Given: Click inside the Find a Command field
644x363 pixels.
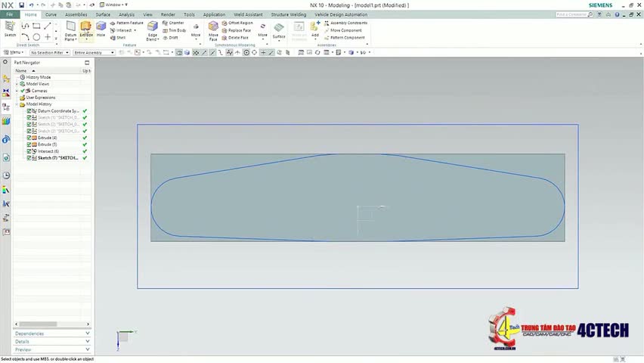Looking at the screenshot, I should tap(571, 14).
